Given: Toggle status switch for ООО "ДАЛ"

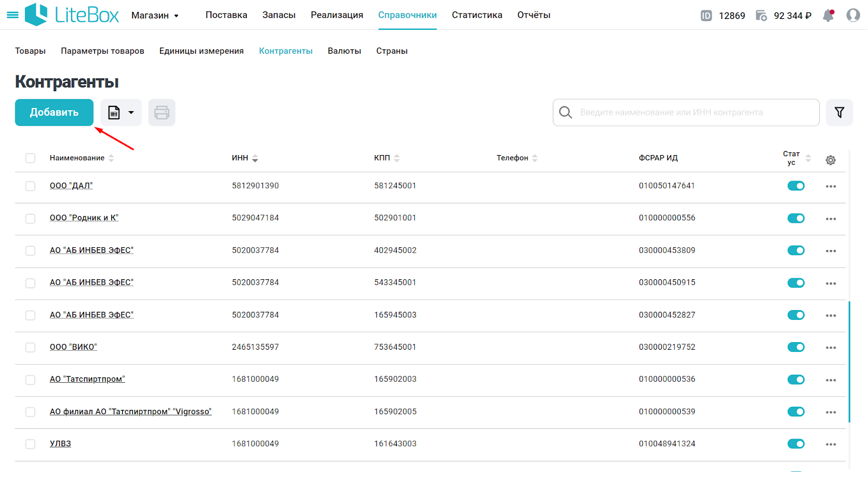Looking at the screenshot, I should click(x=796, y=186).
